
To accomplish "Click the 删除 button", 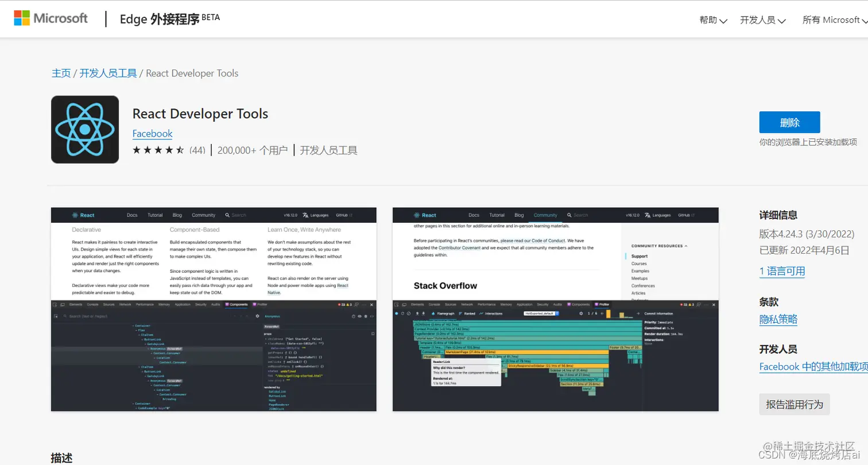I will tap(789, 122).
